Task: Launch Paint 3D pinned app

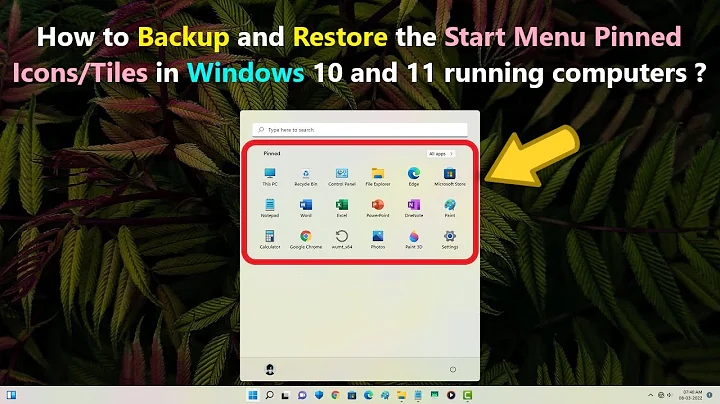Action: (414, 240)
